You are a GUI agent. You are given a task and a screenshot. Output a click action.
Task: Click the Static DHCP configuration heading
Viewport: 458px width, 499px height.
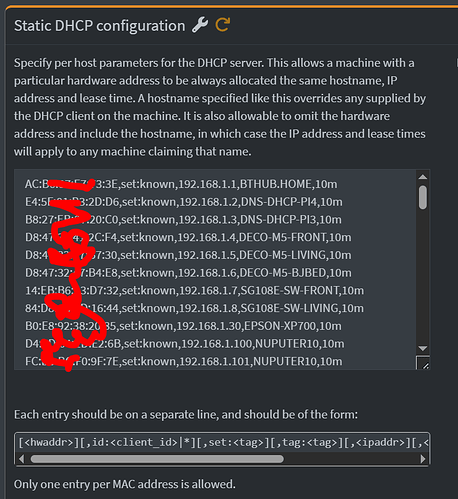tap(99, 26)
